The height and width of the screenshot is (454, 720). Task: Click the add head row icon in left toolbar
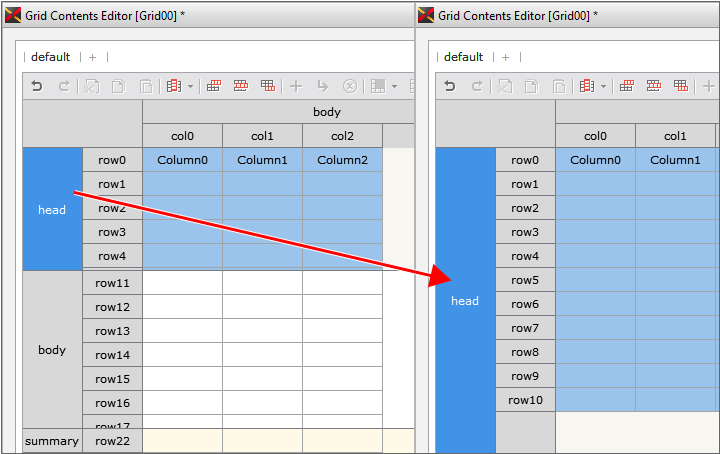(x=214, y=86)
